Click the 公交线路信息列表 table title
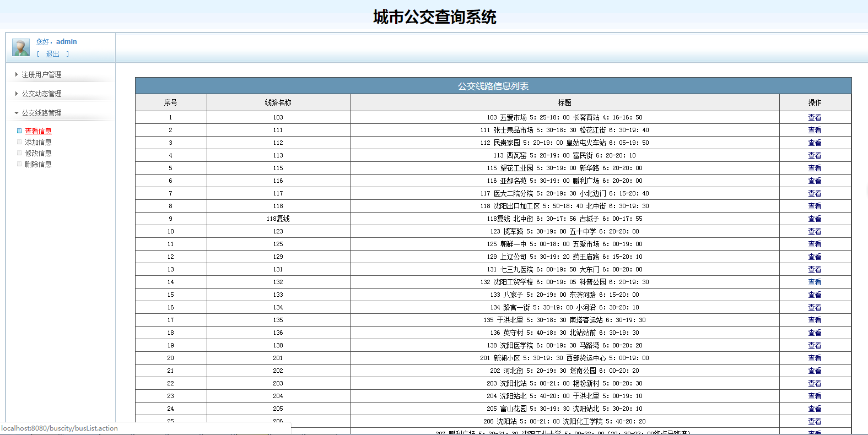Image resolution: width=868 pixels, height=435 pixels. 493,86
